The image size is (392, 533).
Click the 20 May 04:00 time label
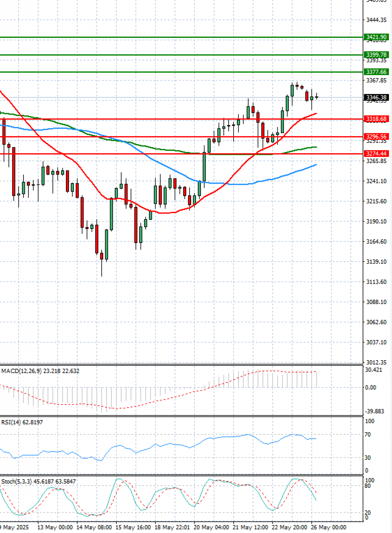point(211,527)
